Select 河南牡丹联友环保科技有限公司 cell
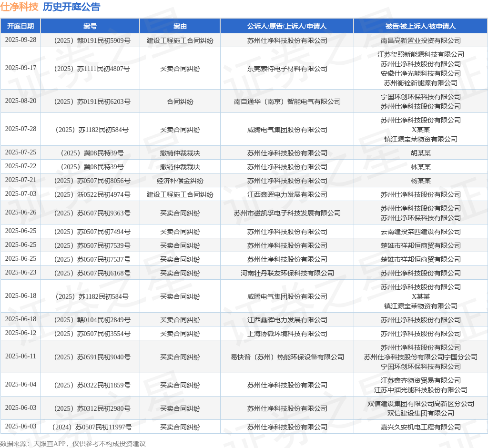 (x=287, y=273)
